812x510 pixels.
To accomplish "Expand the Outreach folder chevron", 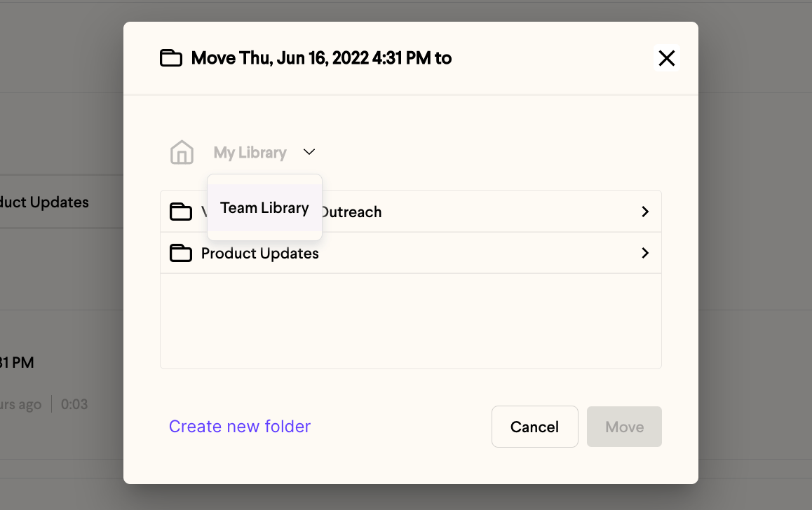I will (x=644, y=212).
